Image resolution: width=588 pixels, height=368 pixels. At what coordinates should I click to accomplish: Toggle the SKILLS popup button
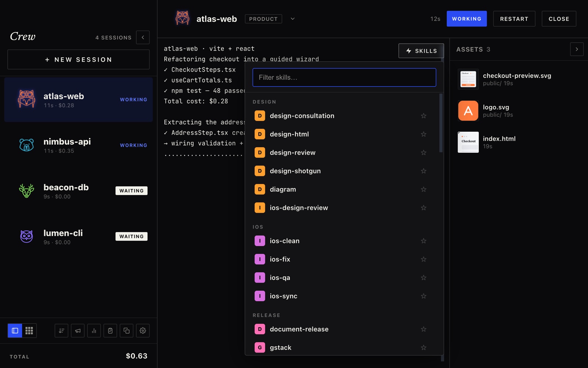(x=421, y=51)
